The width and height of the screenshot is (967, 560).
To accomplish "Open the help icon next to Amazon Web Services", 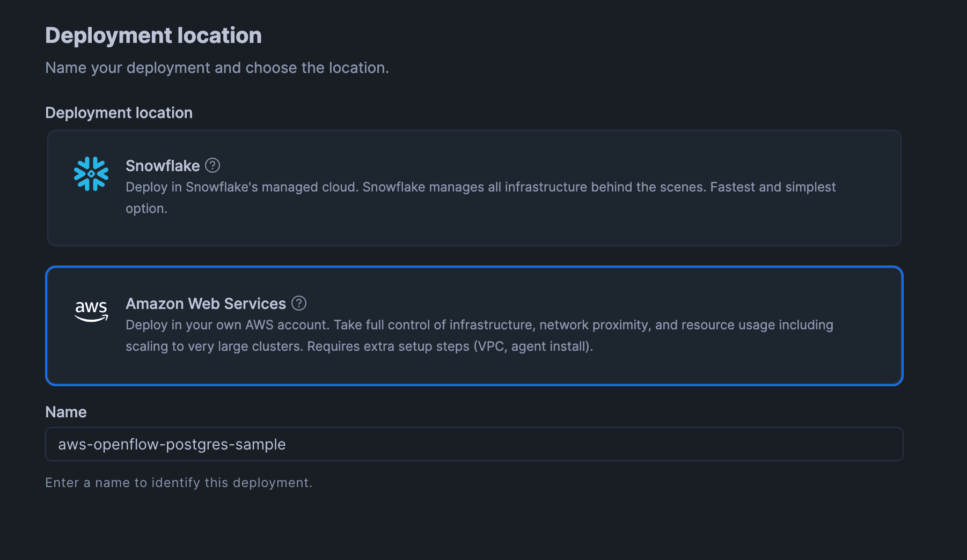I will 299,303.
